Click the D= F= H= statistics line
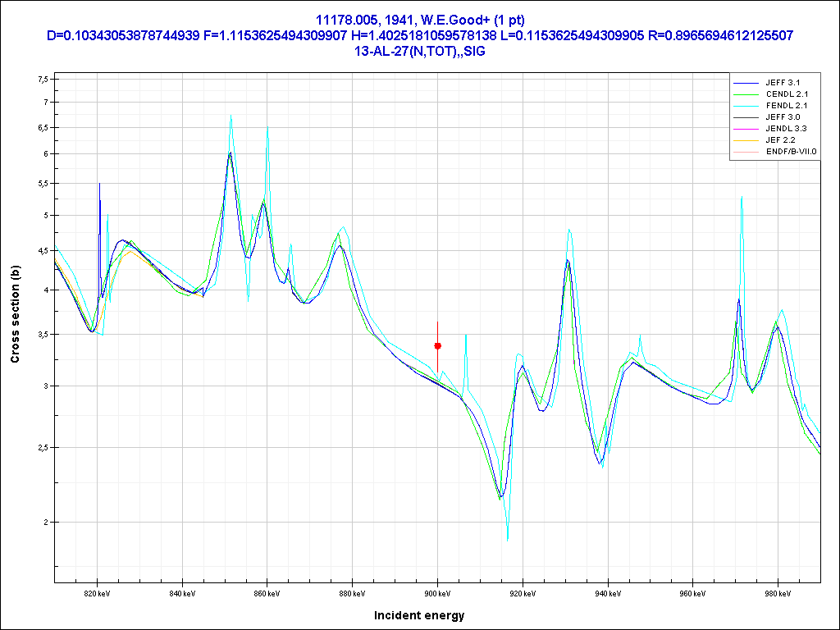840x630 pixels. tap(419, 35)
